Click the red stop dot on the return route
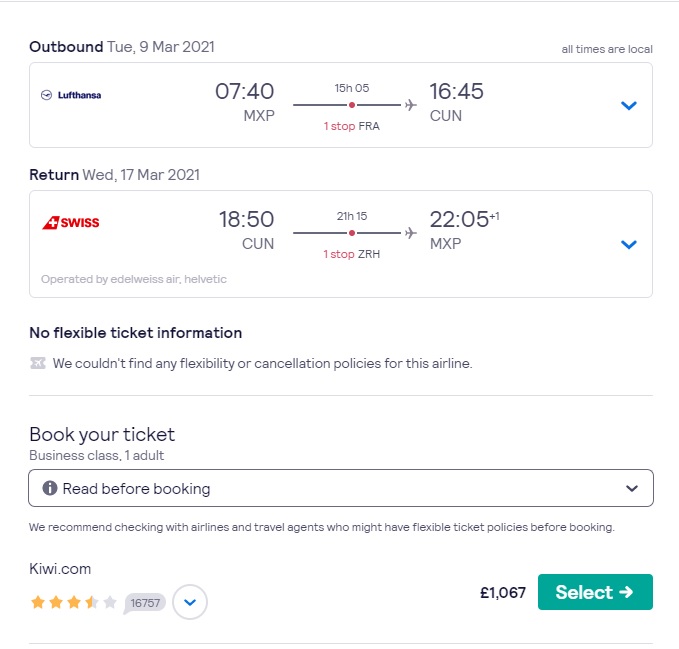This screenshot has width=679, height=649. 352,233
